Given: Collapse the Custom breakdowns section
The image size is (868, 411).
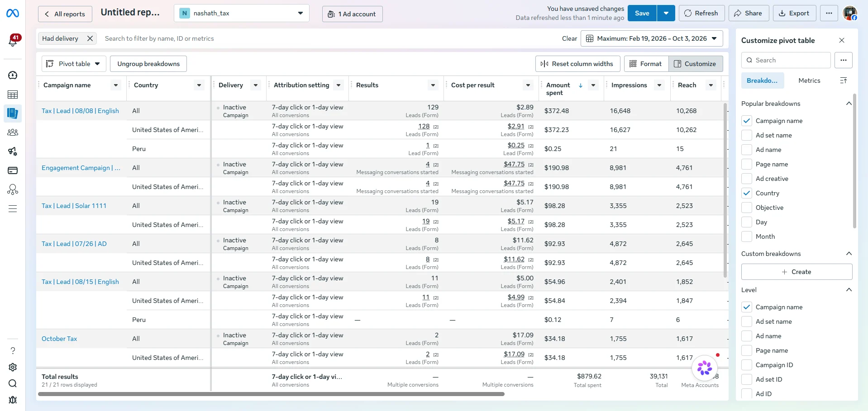Looking at the screenshot, I should (x=849, y=254).
